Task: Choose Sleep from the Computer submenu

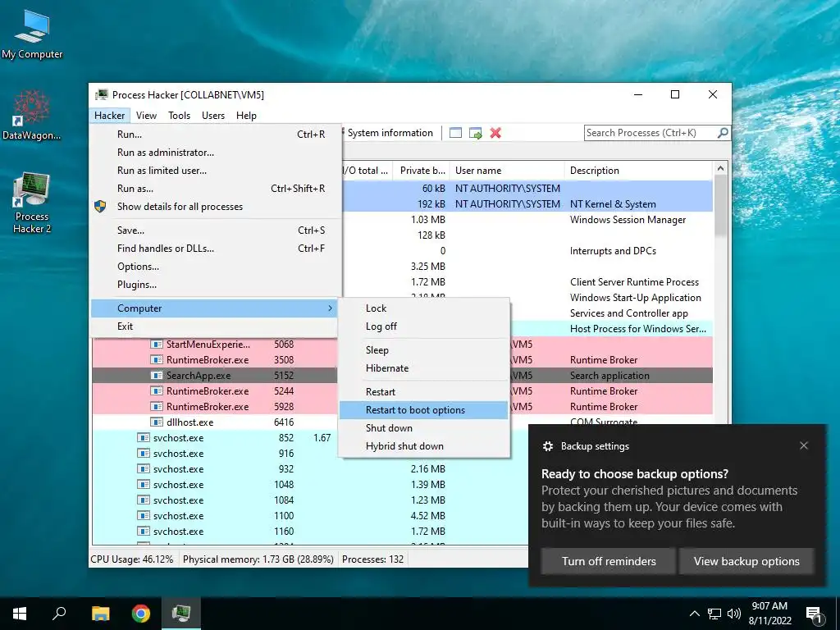Action: click(x=424, y=349)
